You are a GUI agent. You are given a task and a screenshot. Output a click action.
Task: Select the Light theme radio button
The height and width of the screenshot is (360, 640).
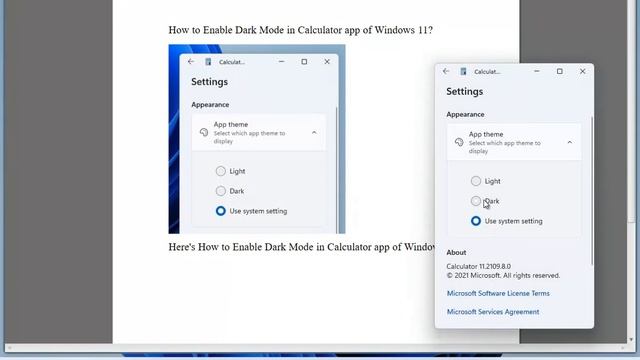point(476,181)
